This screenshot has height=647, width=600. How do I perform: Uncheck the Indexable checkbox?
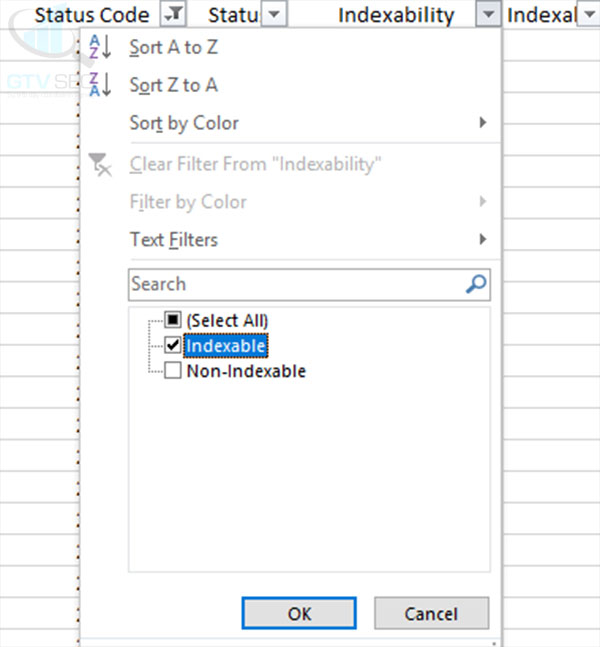tap(173, 346)
